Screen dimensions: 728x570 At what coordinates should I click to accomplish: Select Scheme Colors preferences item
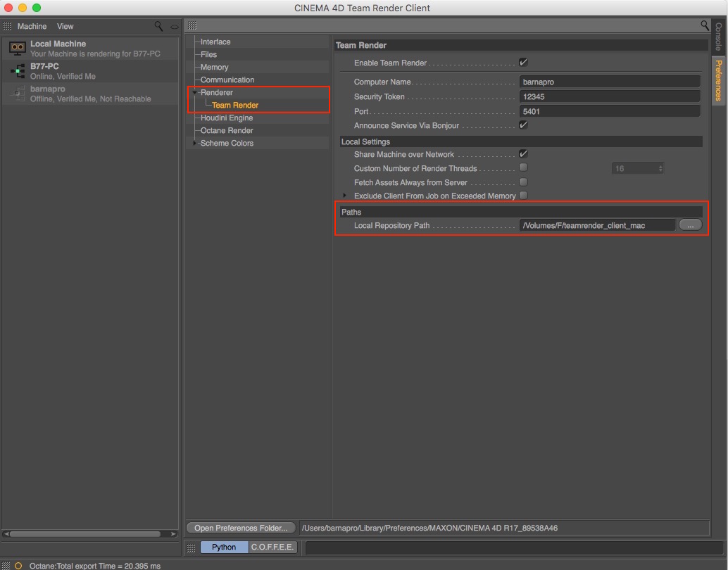click(x=227, y=143)
